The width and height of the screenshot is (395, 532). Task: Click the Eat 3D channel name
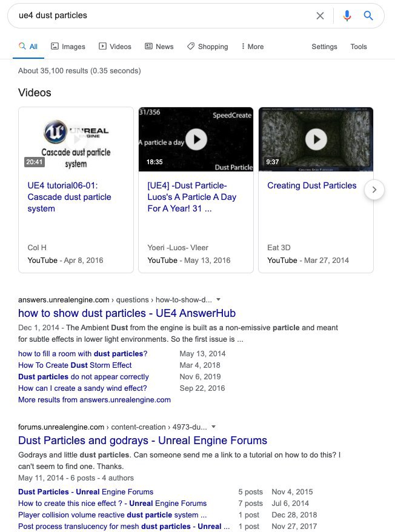279,248
